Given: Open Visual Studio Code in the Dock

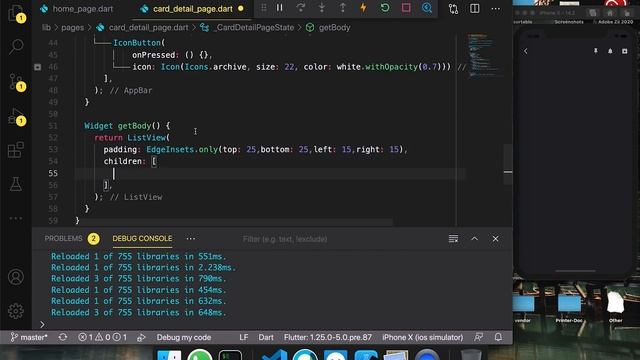Looking at the screenshot, I should pyautogui.click(x=274, y=355).
